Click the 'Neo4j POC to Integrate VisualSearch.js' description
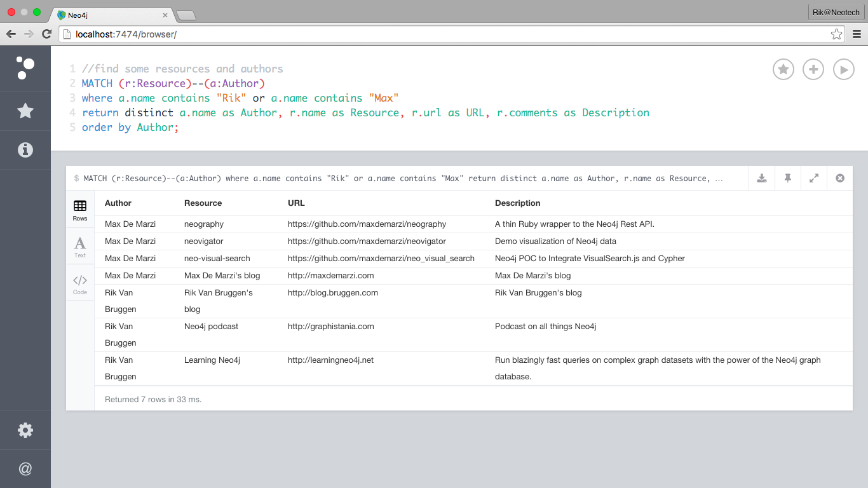 (x=590, y=259)
